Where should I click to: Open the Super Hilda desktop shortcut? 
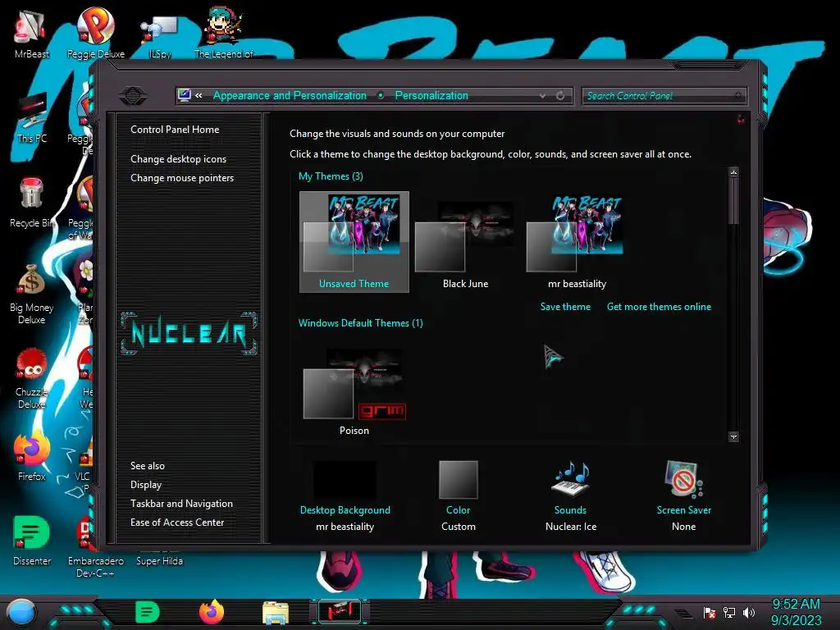159,560
